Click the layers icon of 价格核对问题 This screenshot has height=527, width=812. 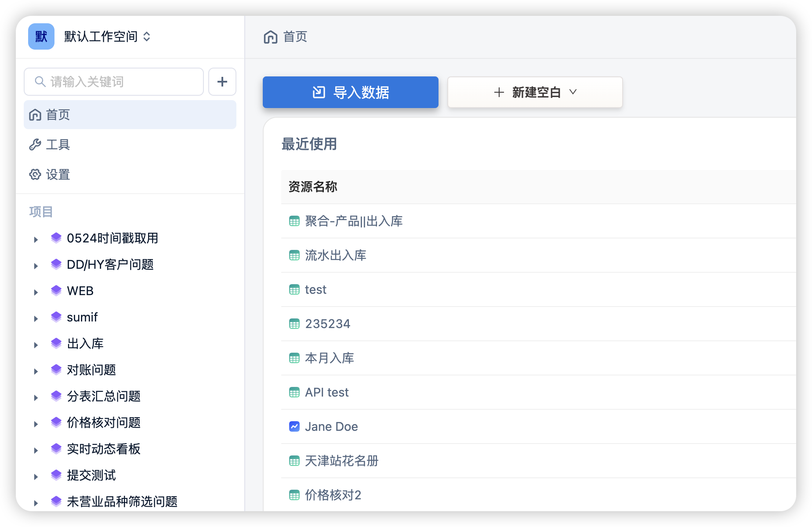click(x=56, y=422)
